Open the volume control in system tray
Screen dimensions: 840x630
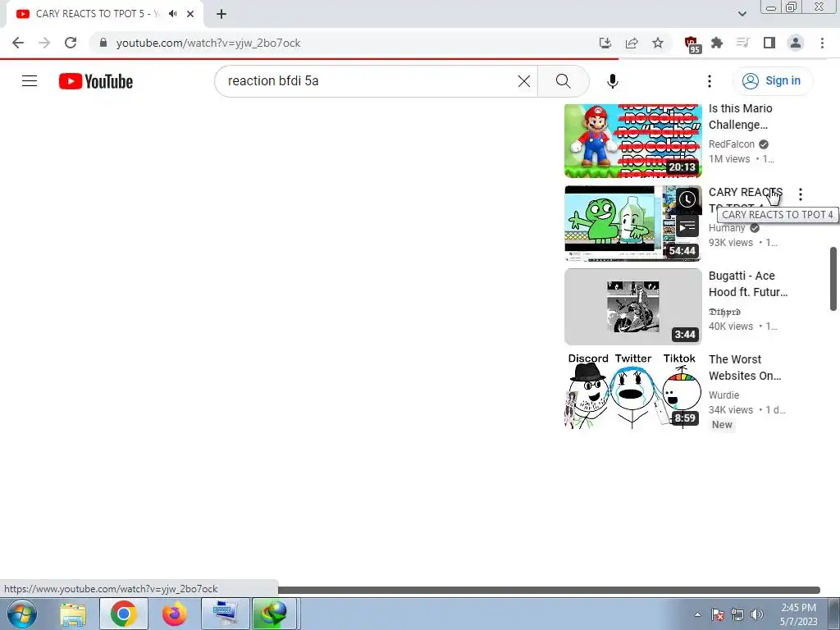tap(757, 614)
